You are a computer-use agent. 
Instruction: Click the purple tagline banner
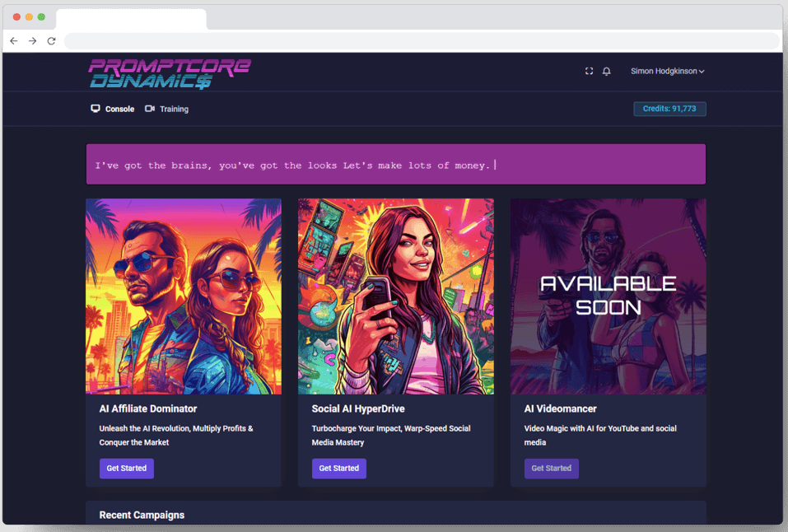click(x=396, y=165)
